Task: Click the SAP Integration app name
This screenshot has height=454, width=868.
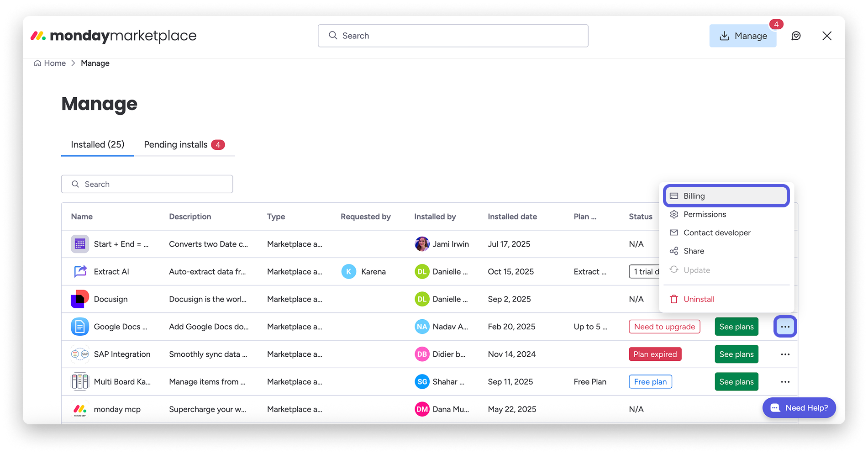Action: (122, 354)
